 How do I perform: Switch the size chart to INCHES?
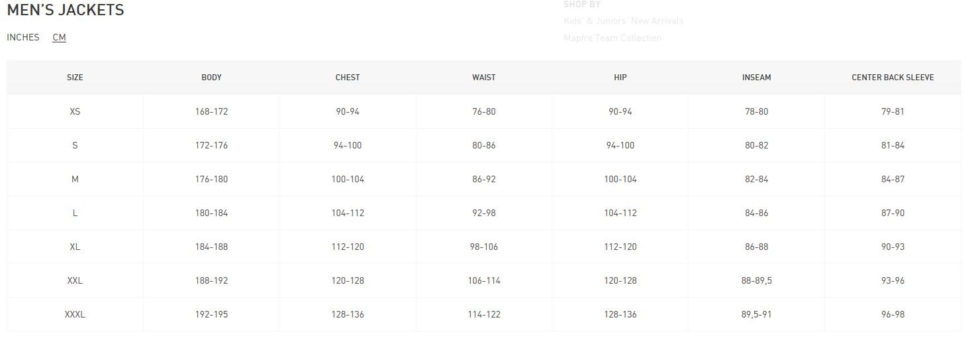pos(23,37)
